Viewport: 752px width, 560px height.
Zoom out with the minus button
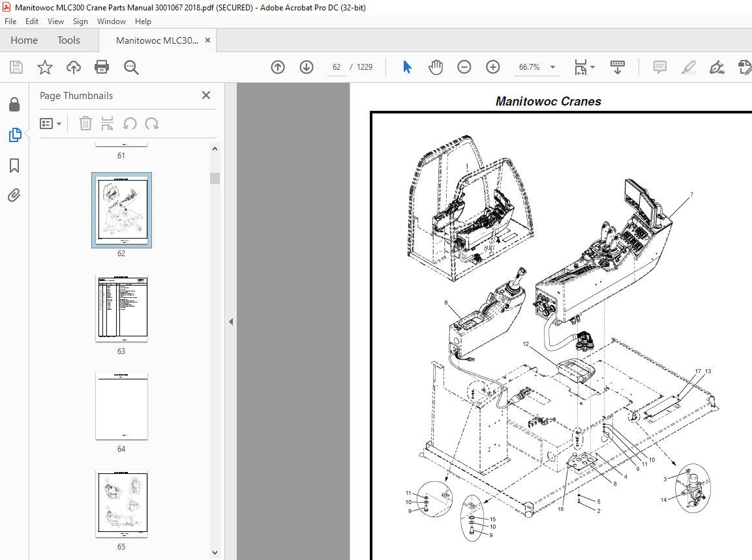tap(464, 67)
